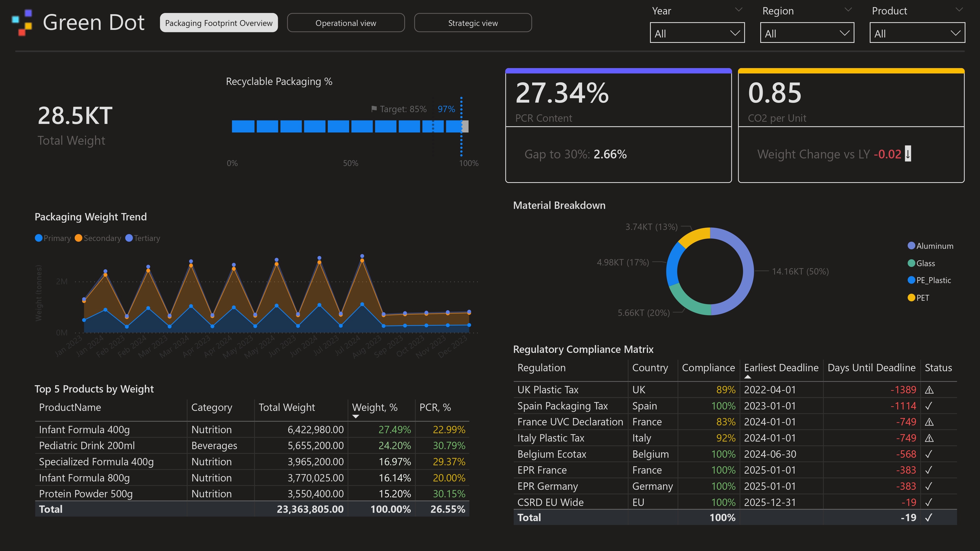Image resolution: width=980 pixels, height=551 pixels.
Task: Open the Region dropdown showing All
Action: pos(807,33)
